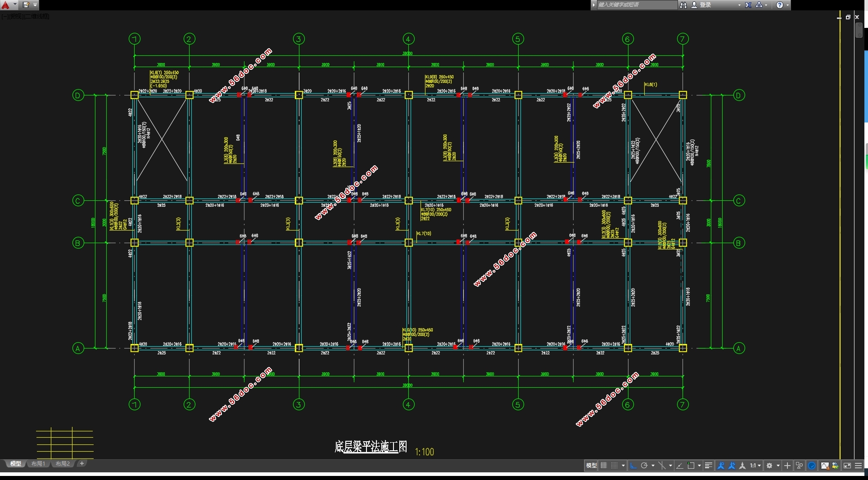Open the 1:1 annotation scale dropdown
This screenshot has width=868, height=480.
pos(755,466)
